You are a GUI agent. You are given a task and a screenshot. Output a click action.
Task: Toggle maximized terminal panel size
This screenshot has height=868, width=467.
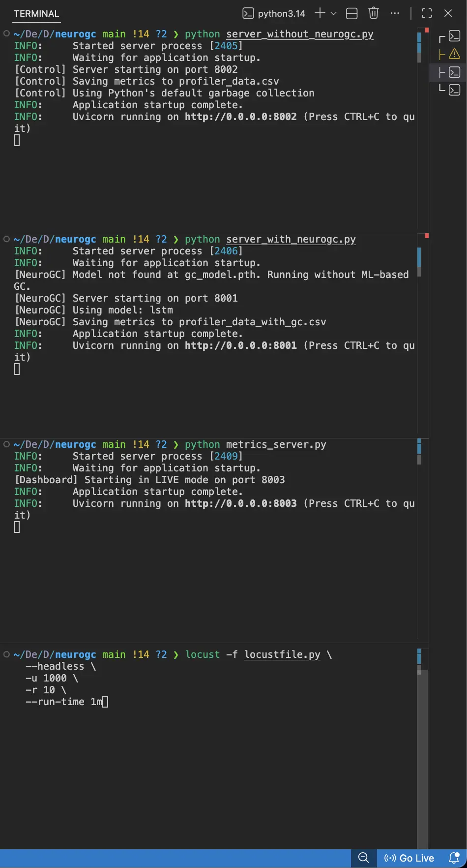[427, 13]
